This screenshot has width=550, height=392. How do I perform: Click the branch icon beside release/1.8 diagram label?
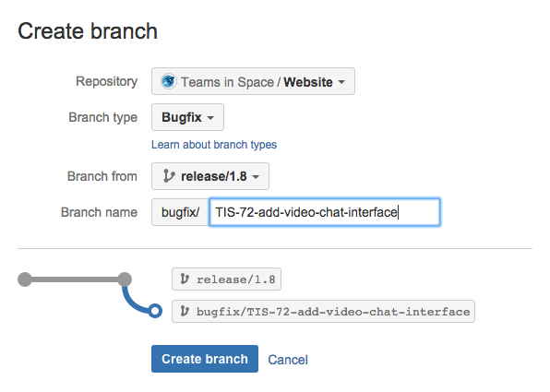[185, 279]
